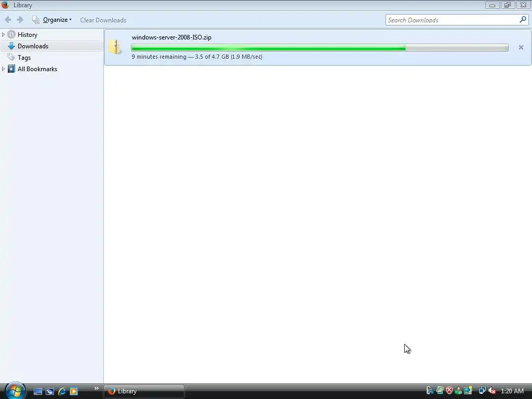Select Tags in the sidebar

coord(24,58)
